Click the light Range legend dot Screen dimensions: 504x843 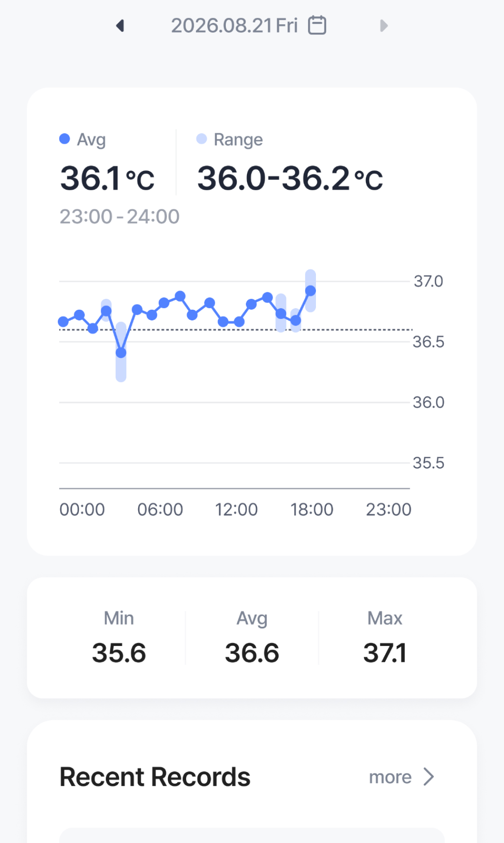tap(202, 139)
